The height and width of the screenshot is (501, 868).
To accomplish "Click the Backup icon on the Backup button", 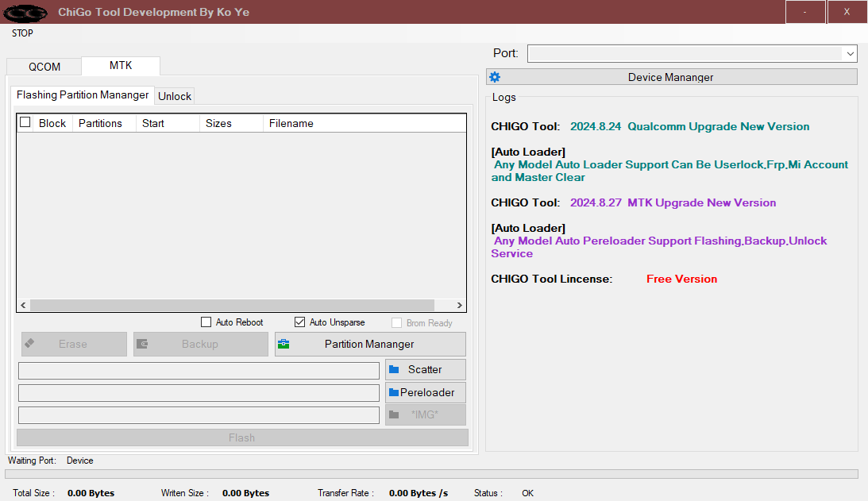I will (145, 343).
